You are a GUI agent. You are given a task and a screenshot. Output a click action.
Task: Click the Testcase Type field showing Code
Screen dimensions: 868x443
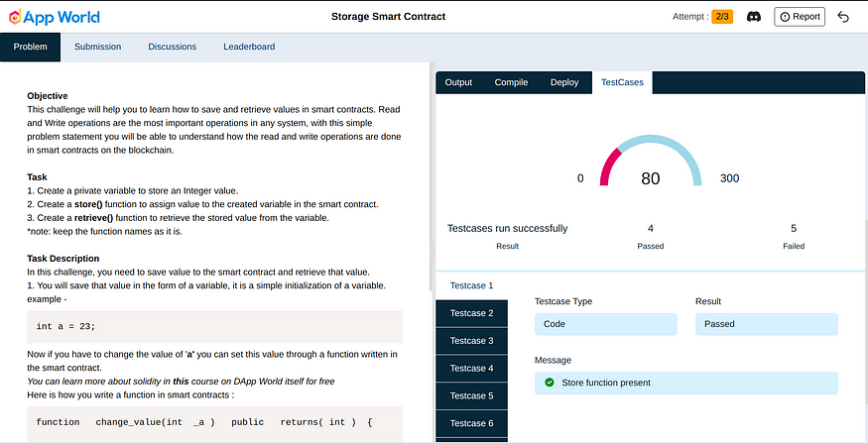tap(605, 324)
